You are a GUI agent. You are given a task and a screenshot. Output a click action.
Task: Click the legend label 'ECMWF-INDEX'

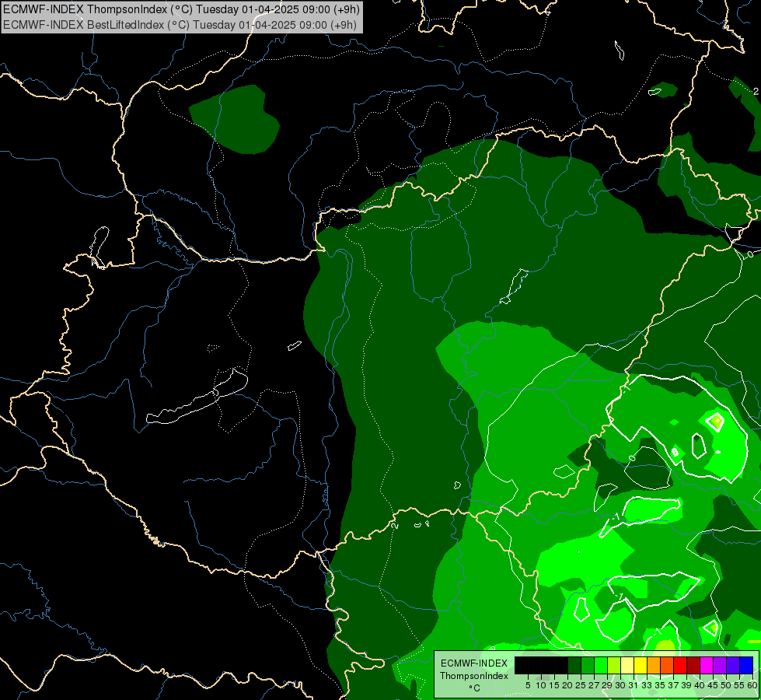click(474, 663)
